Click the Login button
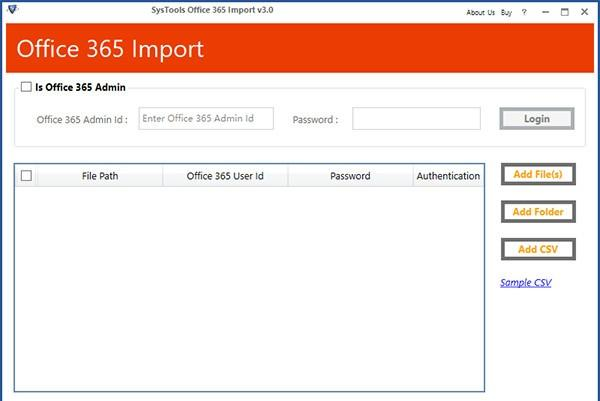 537,119
